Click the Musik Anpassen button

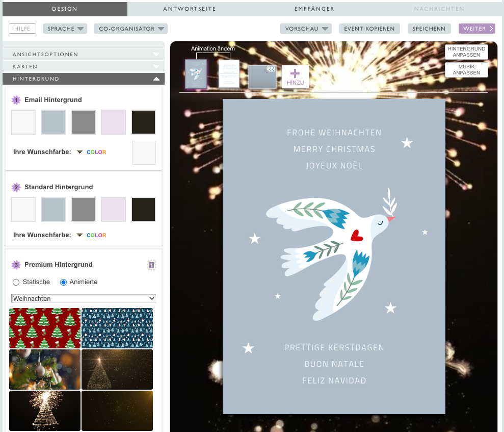(466, 70)
